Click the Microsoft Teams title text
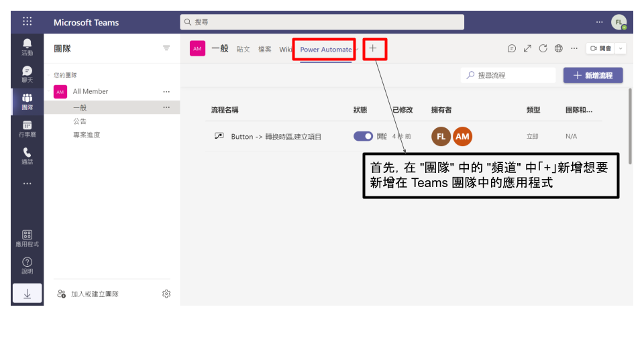Viewport: 644px width, 362px height. coord(87,23)
